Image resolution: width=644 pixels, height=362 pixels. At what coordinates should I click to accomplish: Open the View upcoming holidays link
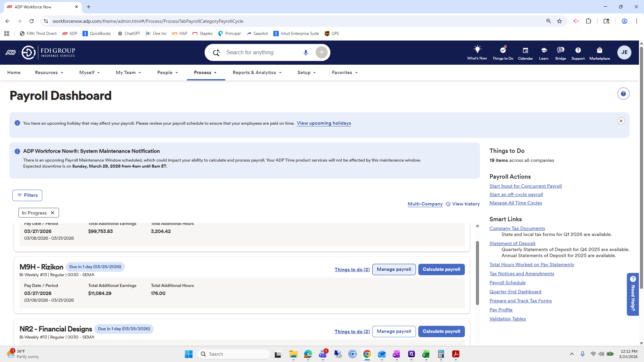323,123
